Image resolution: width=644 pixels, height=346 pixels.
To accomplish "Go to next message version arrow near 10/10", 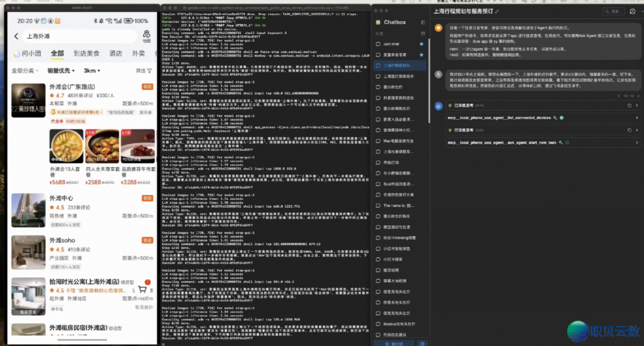I will point(638,96).
